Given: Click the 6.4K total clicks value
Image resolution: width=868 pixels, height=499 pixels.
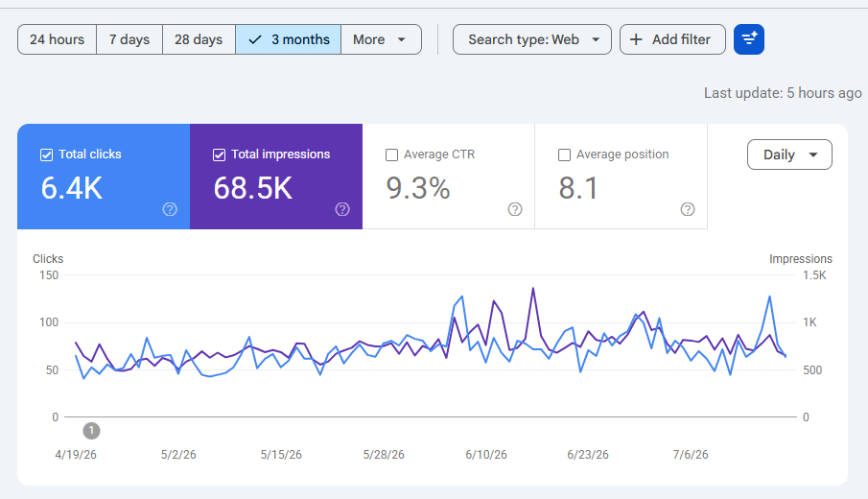Looking at the screenshot, I should point(72,188).
